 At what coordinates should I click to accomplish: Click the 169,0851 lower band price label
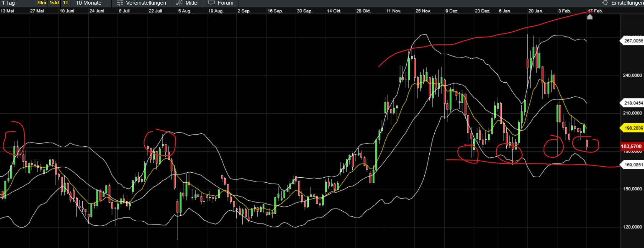tap(633, 165)
